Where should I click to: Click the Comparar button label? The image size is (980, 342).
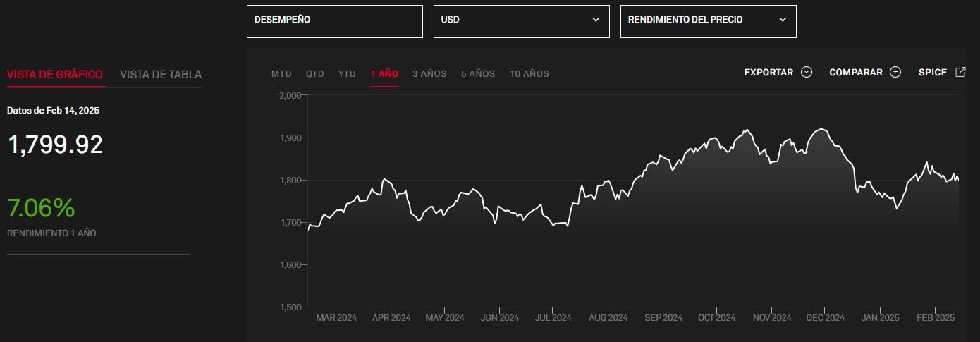856,72
